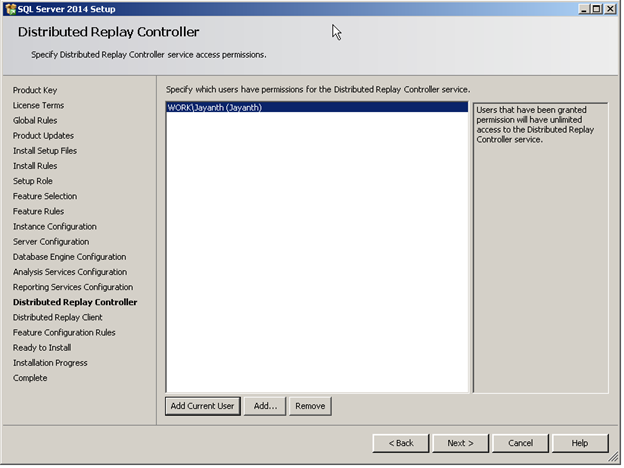
Task: Select the Global Rules step
Action: (35, 121)
